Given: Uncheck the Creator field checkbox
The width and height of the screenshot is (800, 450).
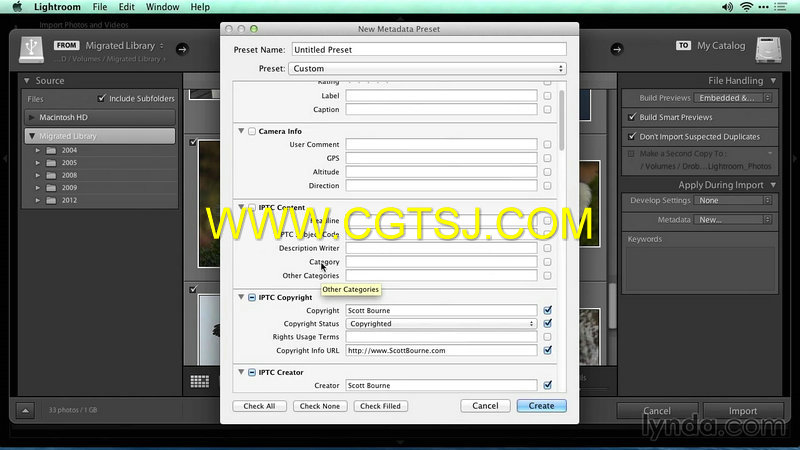Looking at the screenshot, I should pyautogui.click(x=547, y=385).
